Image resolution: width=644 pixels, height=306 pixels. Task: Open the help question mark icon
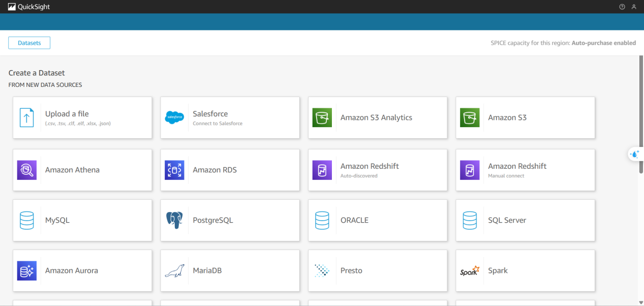click(x=622, y=7)
